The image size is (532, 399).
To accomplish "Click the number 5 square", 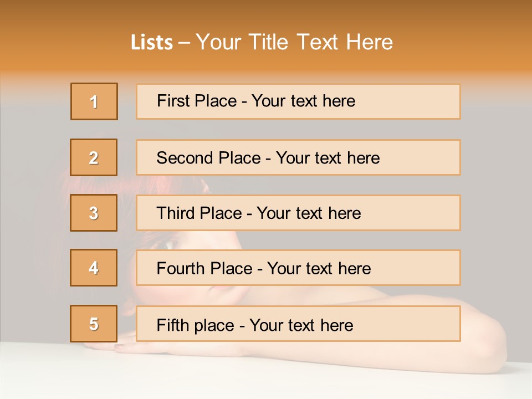I will point(94,324).
